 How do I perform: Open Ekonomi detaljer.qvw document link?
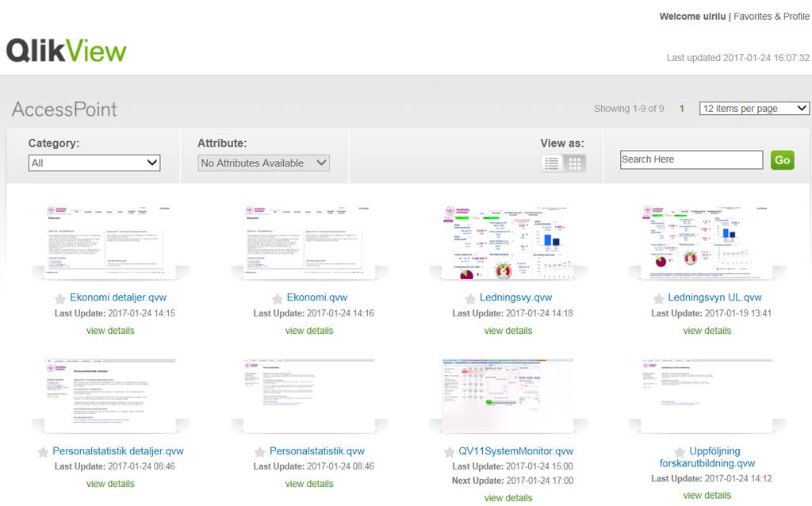click(x=118, y=297)
